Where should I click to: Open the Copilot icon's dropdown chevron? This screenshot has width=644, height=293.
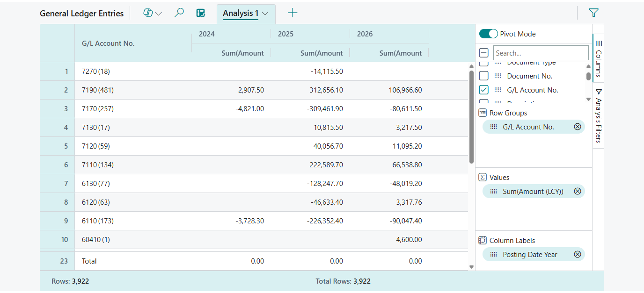click(x=157, y=13)
